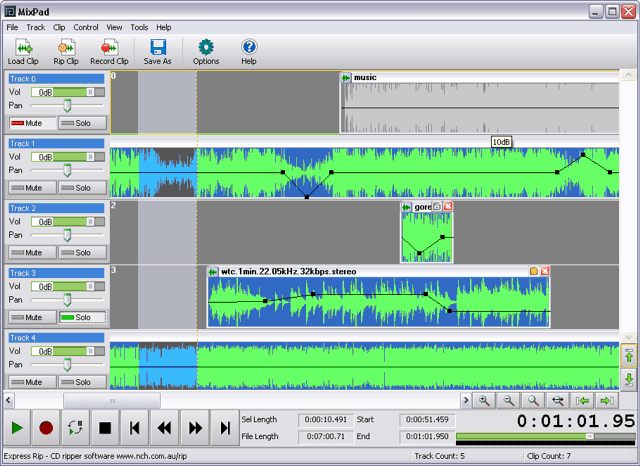Mute Track 4
The width and height of the screenshot is (640, 466).
pyautogui.click(x=32, y=382)
